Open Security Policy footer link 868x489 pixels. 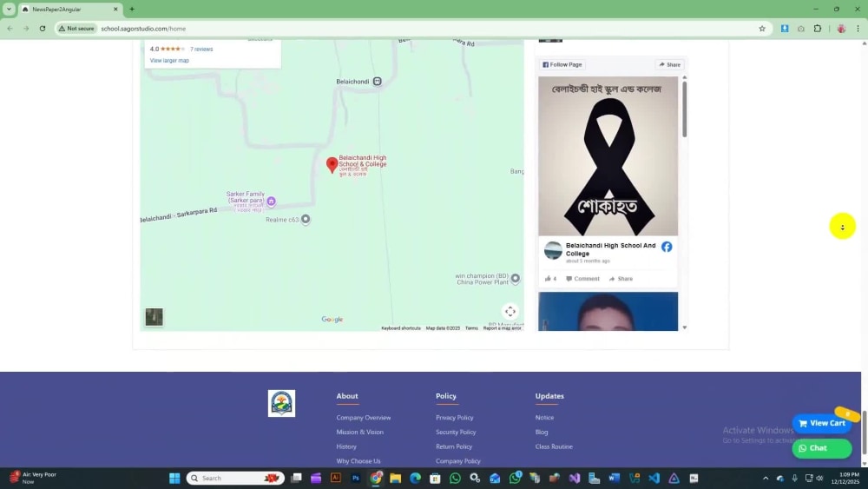point(456,432)
